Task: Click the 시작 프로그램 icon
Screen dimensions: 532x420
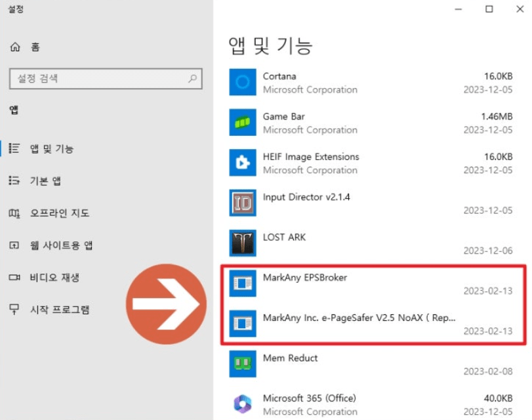Action: pos(14,309)
